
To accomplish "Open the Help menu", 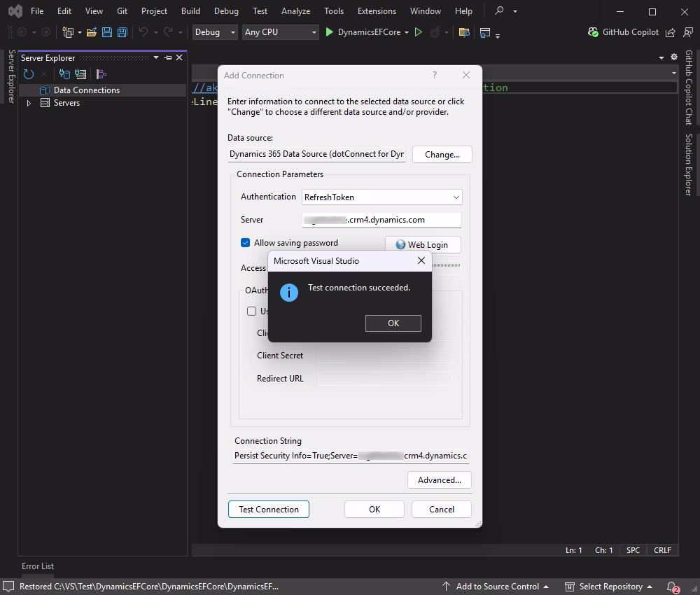I will pos(463,11).
